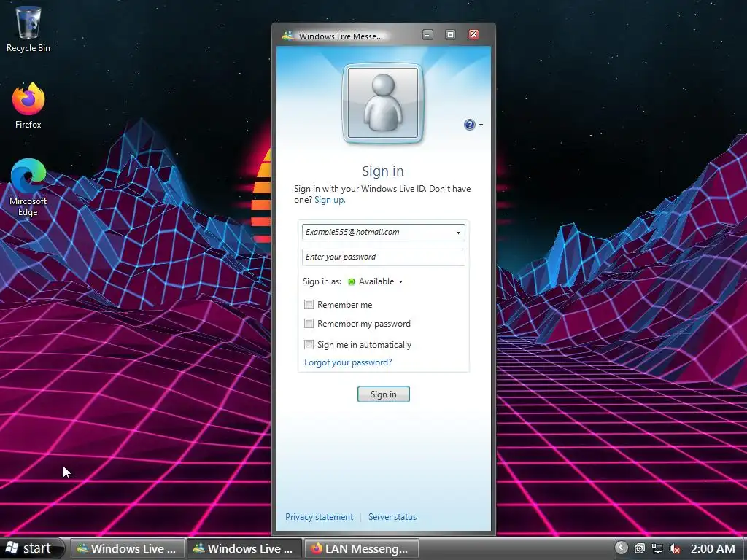Launch Firefox from the desktop

tap(28, 105)
